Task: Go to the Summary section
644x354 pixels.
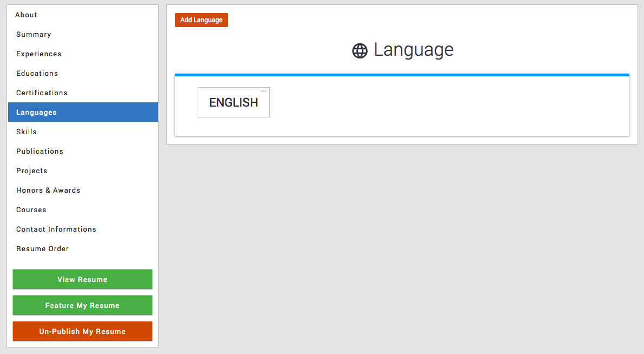Action: click(83, 34)
